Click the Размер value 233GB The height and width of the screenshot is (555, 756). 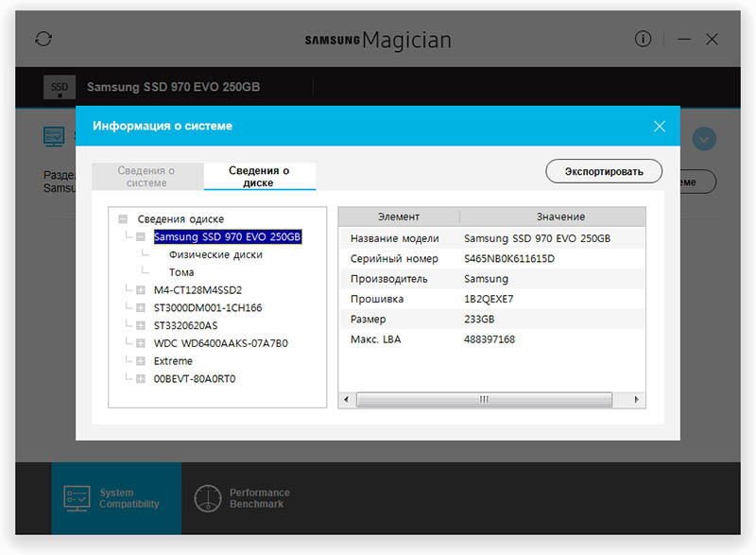[x=479, y=320]
